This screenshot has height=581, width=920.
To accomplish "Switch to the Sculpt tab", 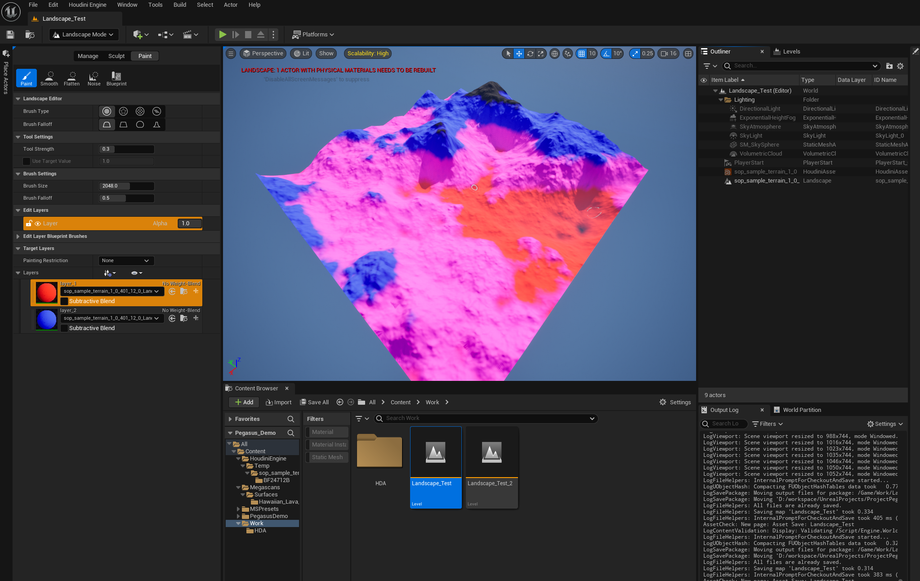I will (x=116, y=56).
